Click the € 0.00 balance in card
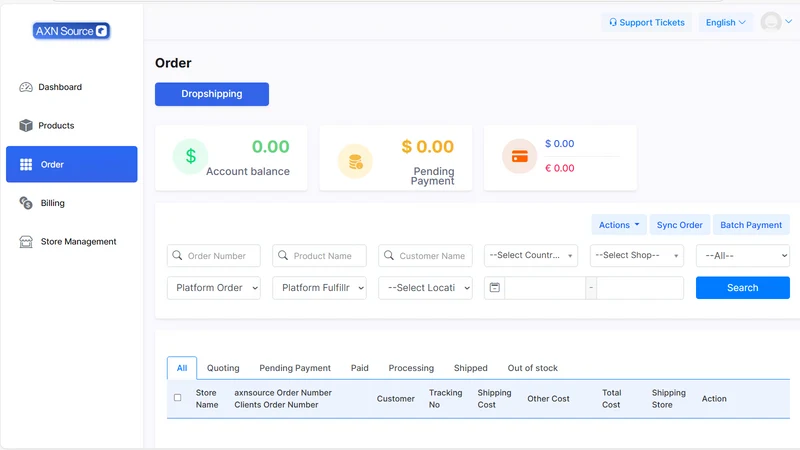 tap(560, 168)
